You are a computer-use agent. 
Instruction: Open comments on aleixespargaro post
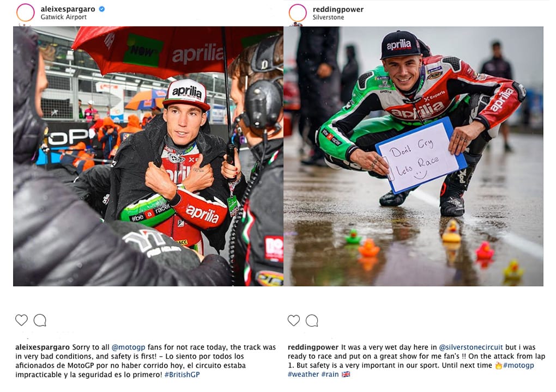40,320
